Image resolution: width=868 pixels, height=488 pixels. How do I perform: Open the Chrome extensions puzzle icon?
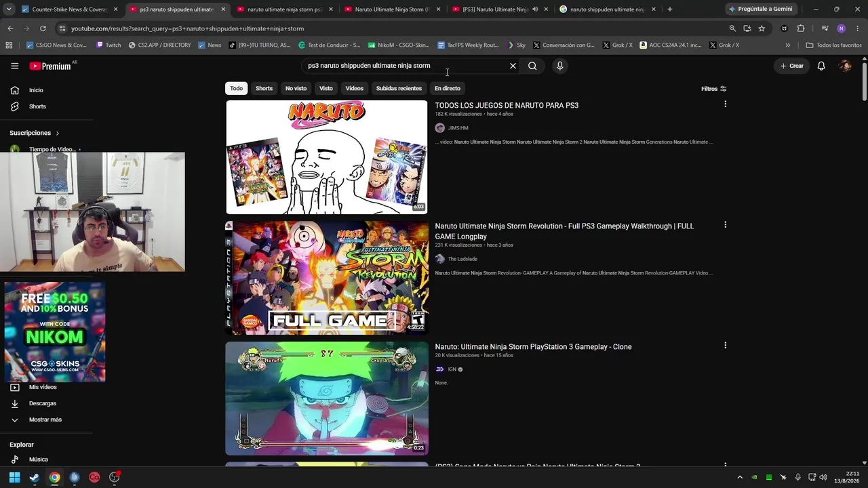click(x=801, y=28)
